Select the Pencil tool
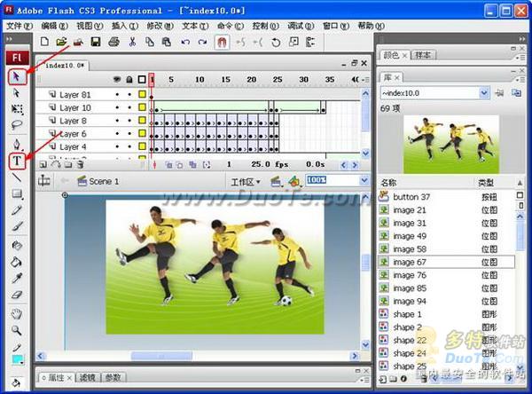The height and width of the screenshot is (394, 532). 17,210
